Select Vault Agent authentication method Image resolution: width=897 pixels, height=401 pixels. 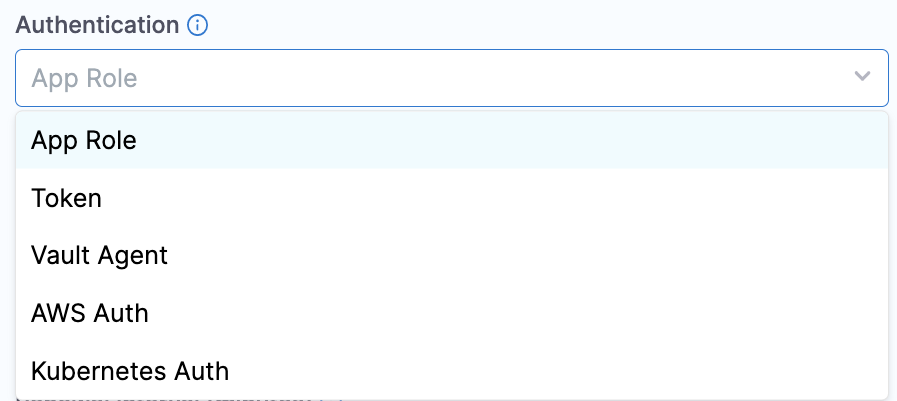coord(99,255)
